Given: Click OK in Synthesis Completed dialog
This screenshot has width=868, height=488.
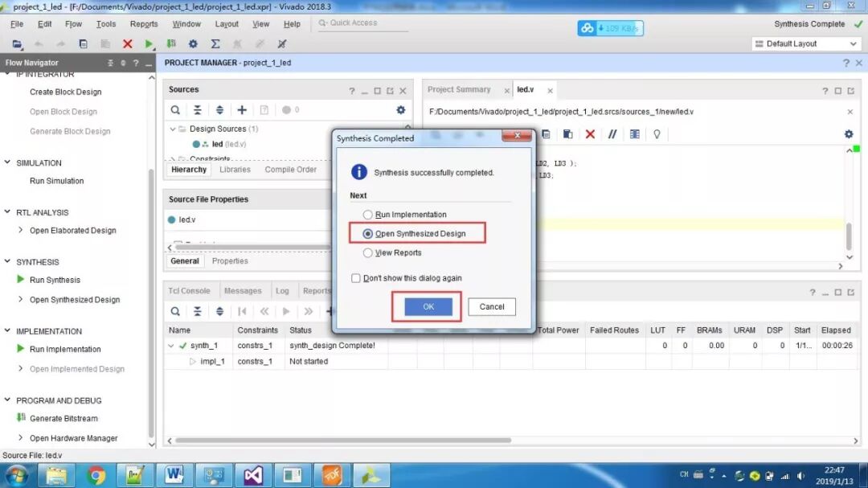Looking at the screenshot, I should pyautogui.click(x=428, y=306).
